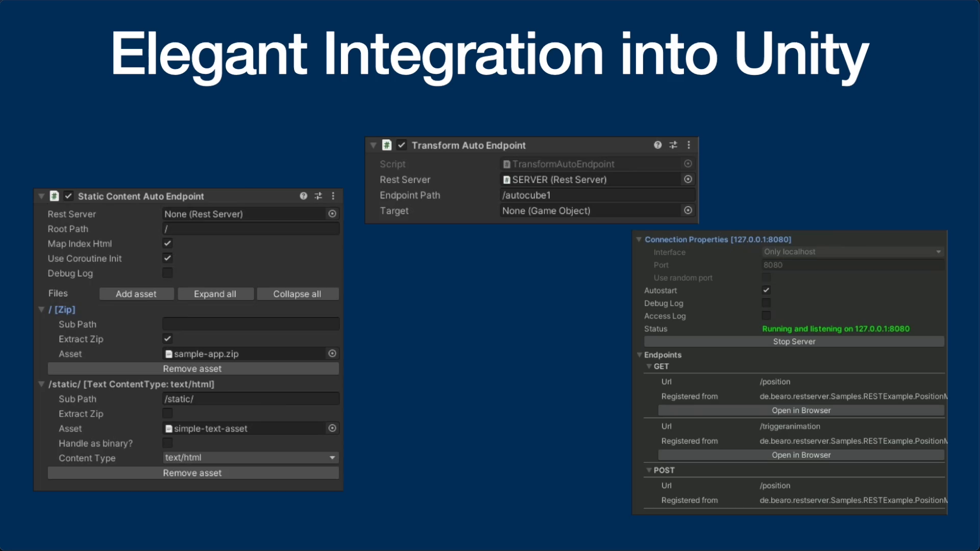Open the /triggeranimation endpoint in browser

pyautogui.click(x=801, y=455)
